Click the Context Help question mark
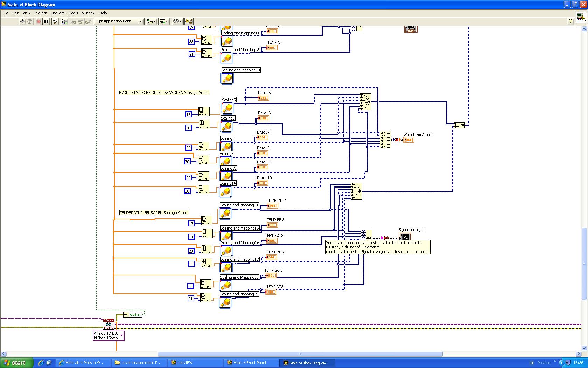Viewport: 588px width, 368px height. pos(570,21)
